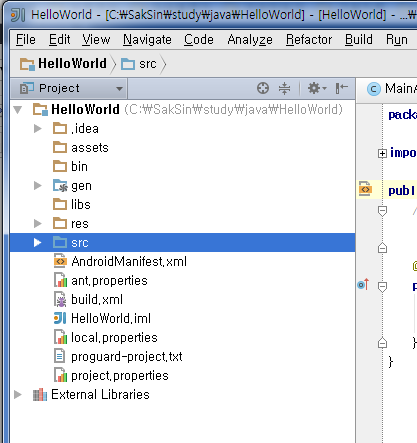This screenshot has width=417, height=443.
Task: Open the Analyze menu
Action: tap(250, 40)
